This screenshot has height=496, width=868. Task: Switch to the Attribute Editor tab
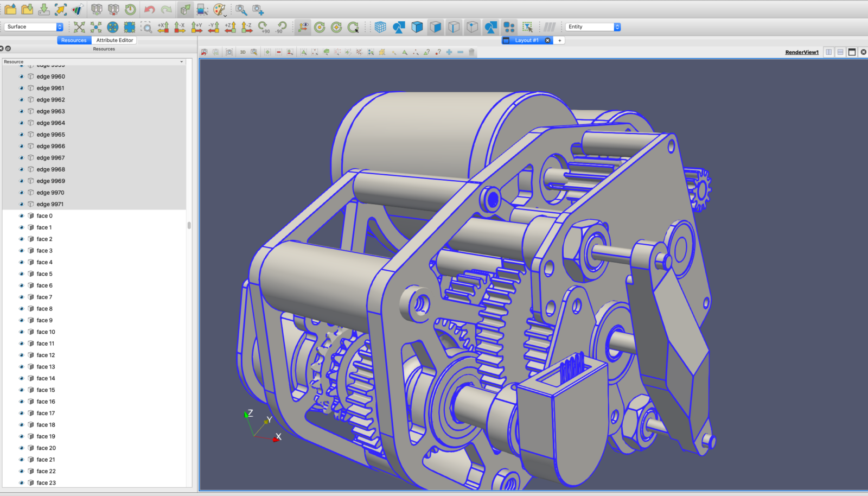point(114,40)
